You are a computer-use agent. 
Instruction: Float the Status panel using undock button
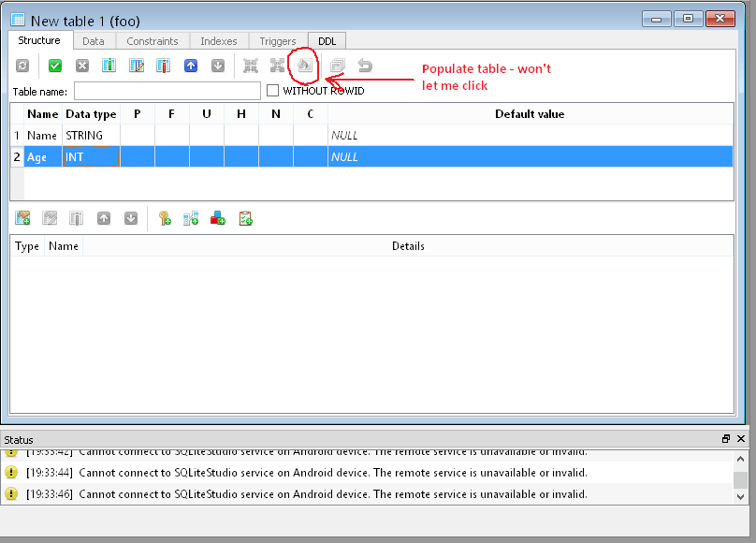pos(726,439)
